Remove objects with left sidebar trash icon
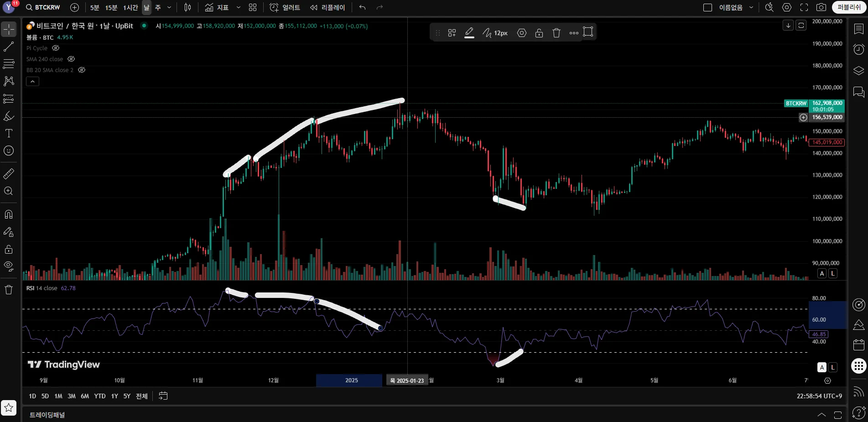Viewport: 868px width, 422px height. point(9,290)
